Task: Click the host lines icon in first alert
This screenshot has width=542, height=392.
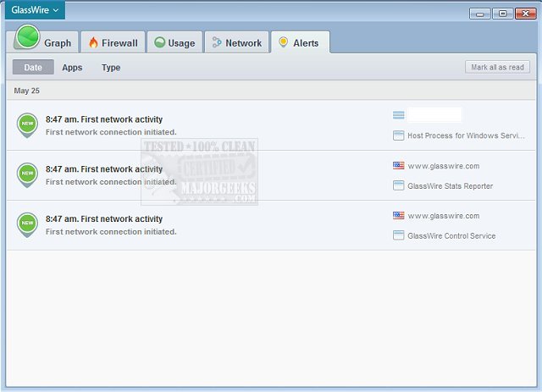Action: tap(399, 115)
